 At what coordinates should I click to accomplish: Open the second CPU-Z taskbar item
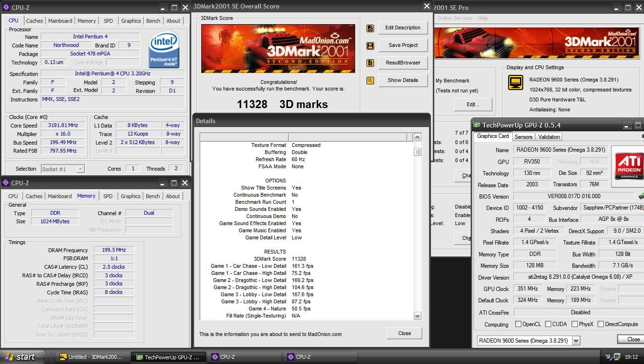321,357
